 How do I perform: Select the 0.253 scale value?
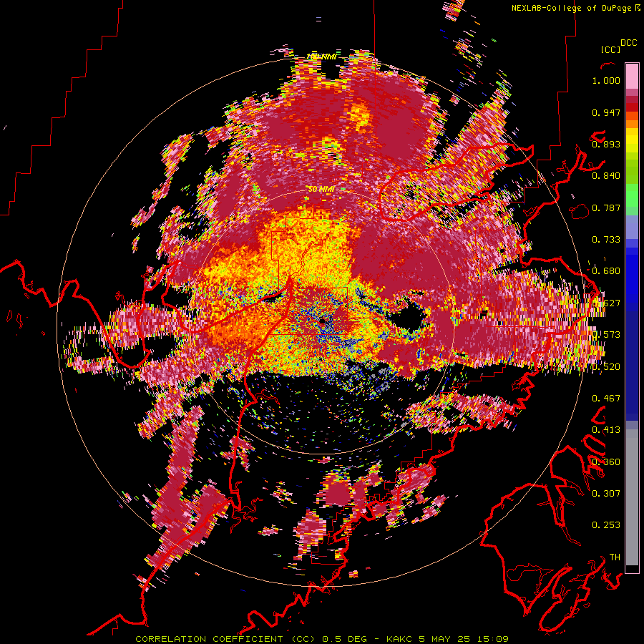click(x=606, y=525)
